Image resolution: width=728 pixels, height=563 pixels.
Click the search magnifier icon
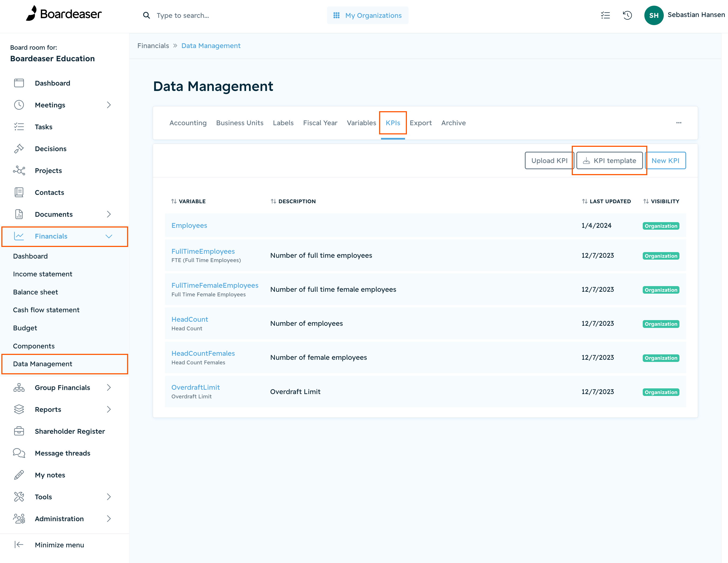point(146,15)
